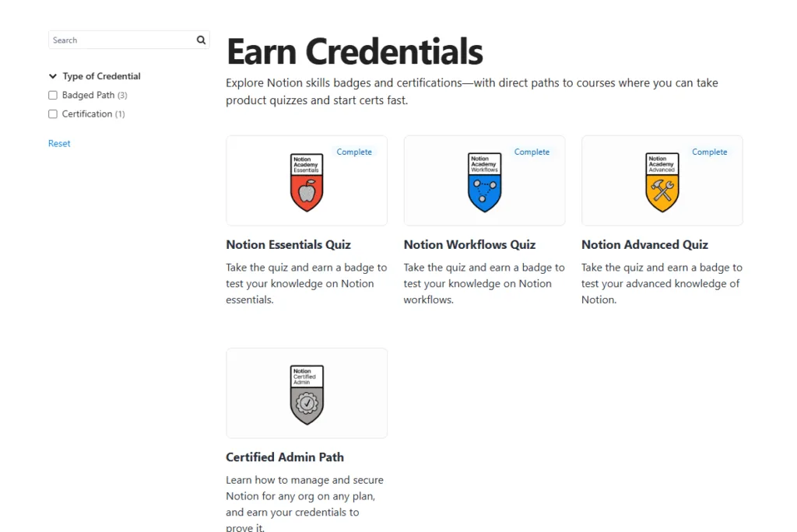Click the search magnifier icon
This screenshot has height=532, width=797.
click(x=201, y=40)
